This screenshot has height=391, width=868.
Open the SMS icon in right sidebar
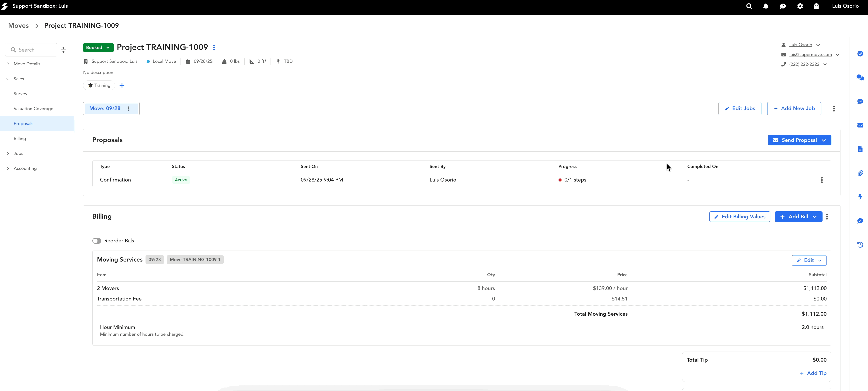coord(860,101)
